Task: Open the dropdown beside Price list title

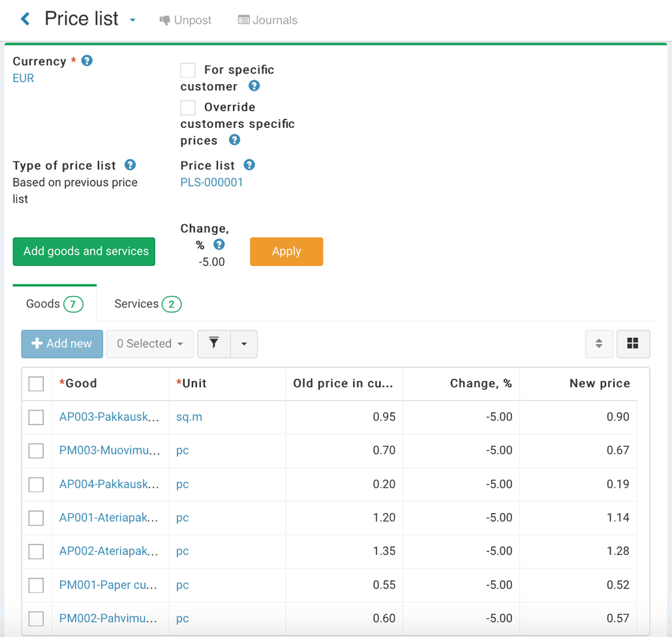Action: tap(132, 20)
